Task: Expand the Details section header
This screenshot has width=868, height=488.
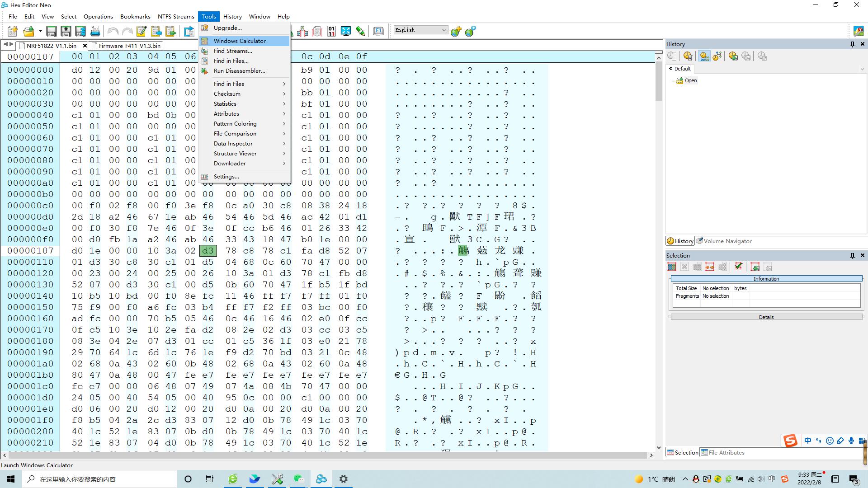Action: click(x=766, y=317)
